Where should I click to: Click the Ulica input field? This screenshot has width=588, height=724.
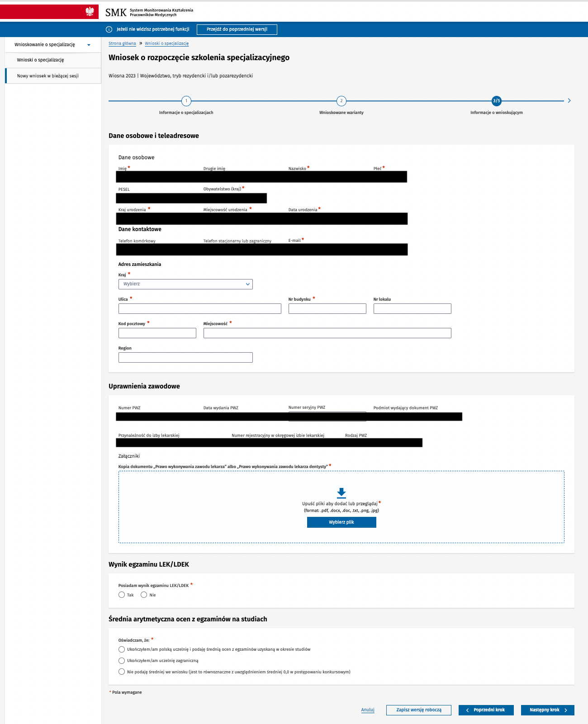(199, 308)
